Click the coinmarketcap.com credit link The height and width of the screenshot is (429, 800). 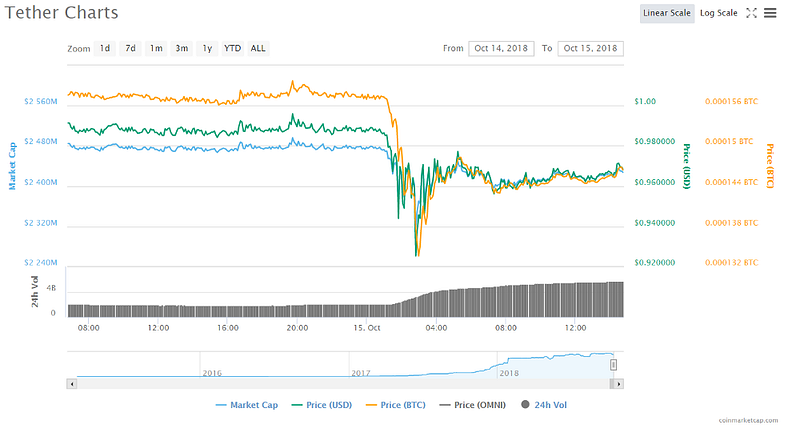748,420
